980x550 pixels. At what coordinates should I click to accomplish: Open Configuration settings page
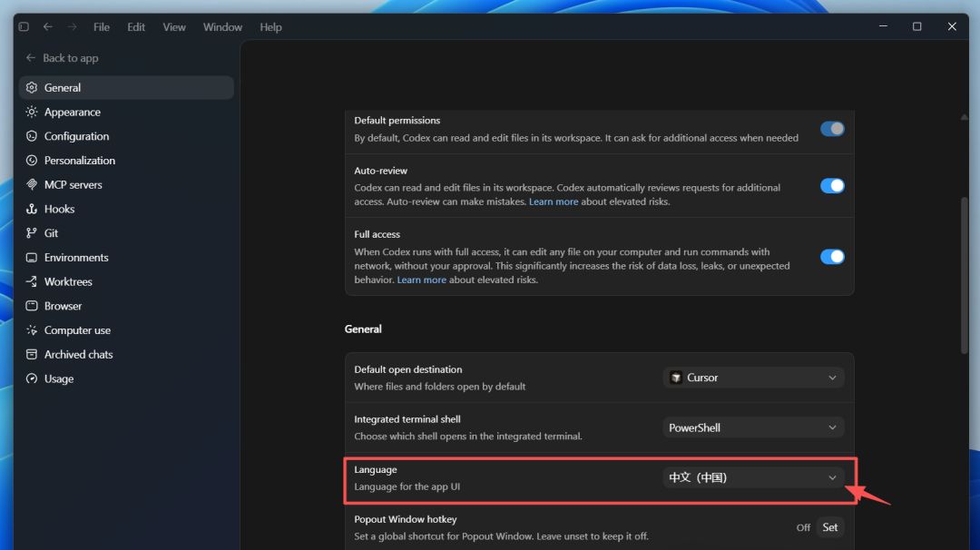pos(126,136)
